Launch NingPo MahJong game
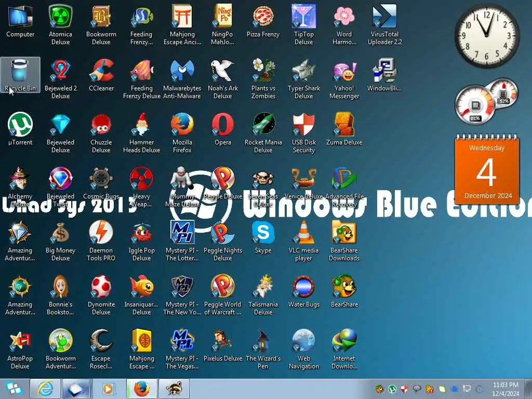532x399 pixels. click(222, 24)
